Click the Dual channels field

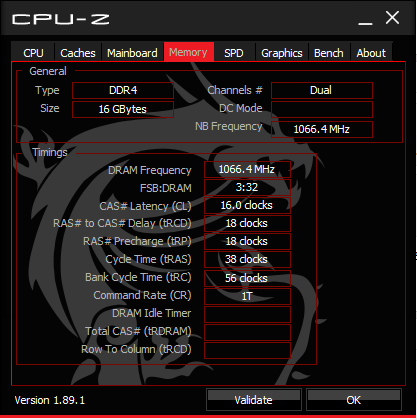click(322, 90)
